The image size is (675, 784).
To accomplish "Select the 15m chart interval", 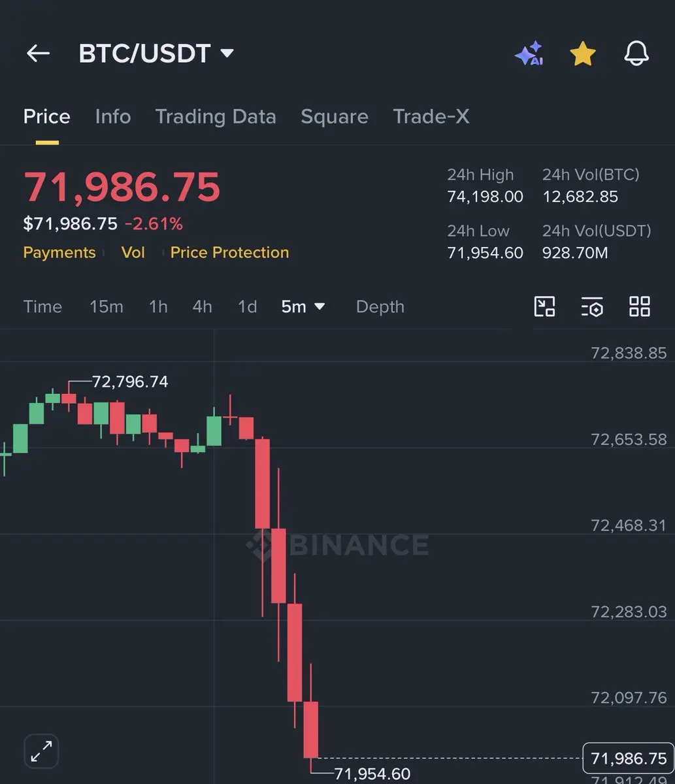I will point(107,306).
